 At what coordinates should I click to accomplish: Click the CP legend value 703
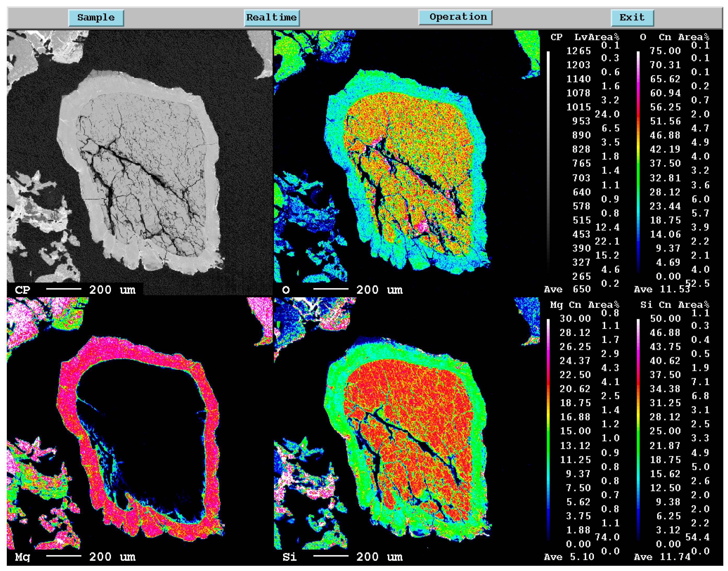coord(581,178)
